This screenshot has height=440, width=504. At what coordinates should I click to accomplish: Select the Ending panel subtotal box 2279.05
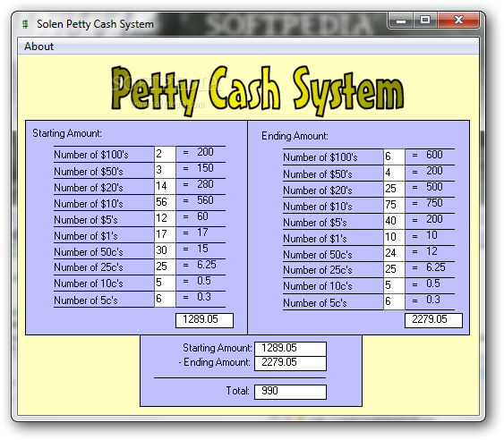click(x=433, y=320)
